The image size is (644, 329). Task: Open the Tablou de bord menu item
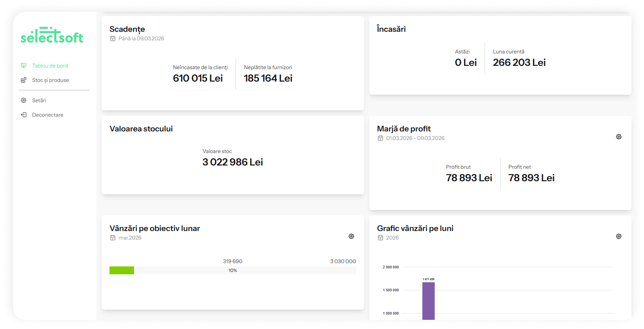pyautogui.click(x=50, y=66)
